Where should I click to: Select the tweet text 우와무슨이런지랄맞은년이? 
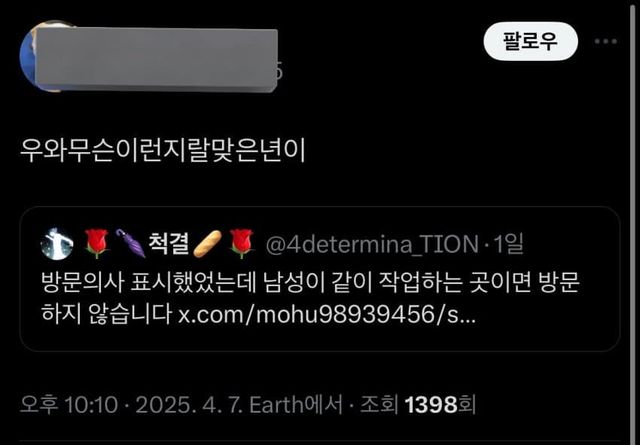coord(162,150)
